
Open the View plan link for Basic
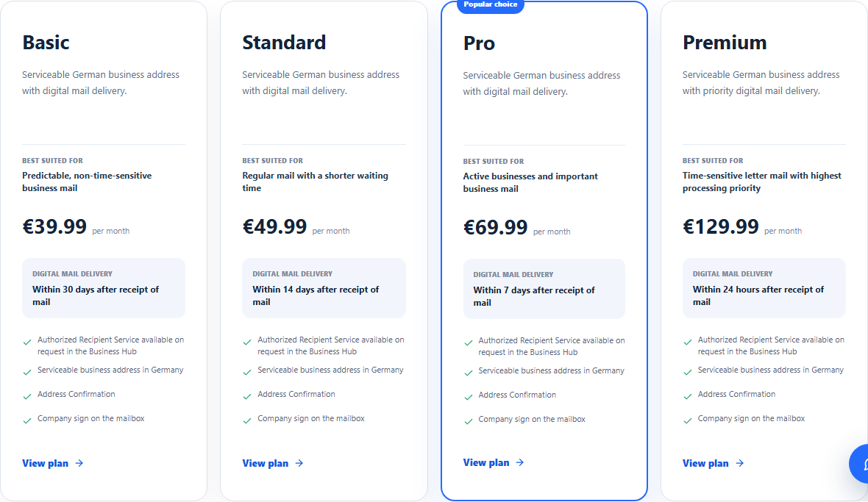[x=52, y=463]
